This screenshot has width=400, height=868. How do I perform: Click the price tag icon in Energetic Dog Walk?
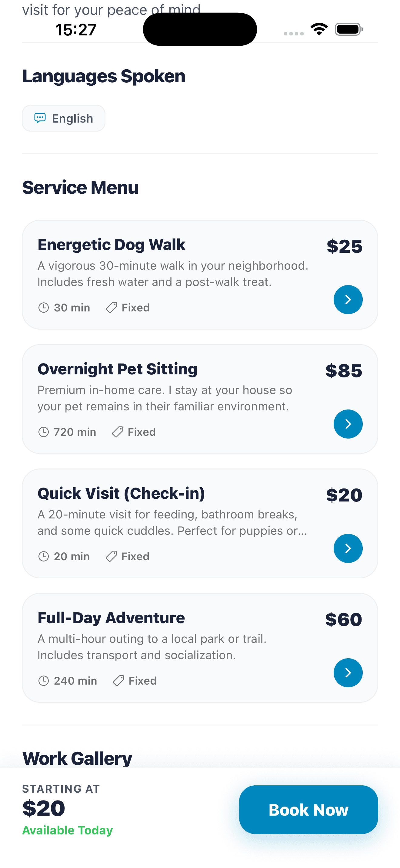(111, 307)
